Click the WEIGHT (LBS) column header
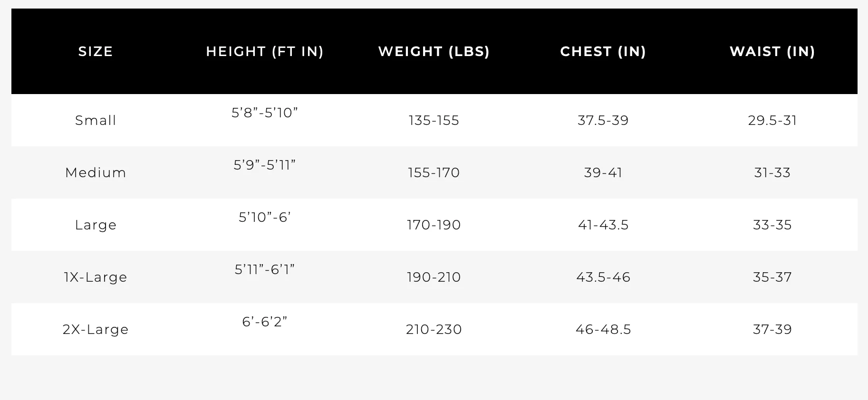The image size is (868, 400). point(434,51)
